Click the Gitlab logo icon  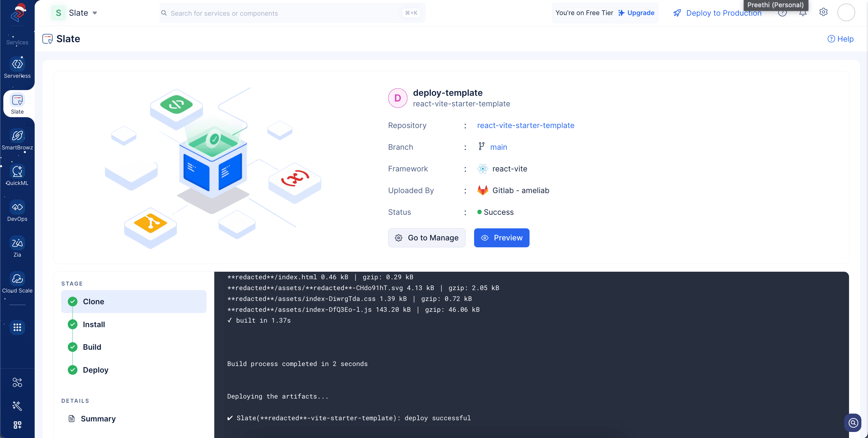[x=483, y=190]
